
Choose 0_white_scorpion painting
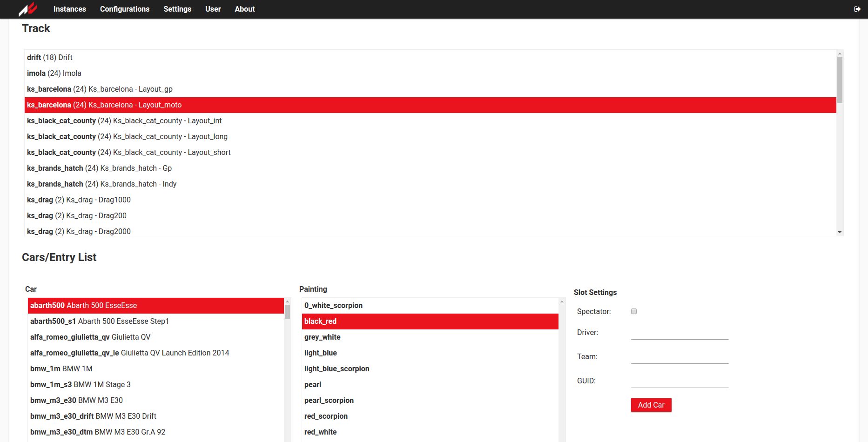[x=431, y=306]
